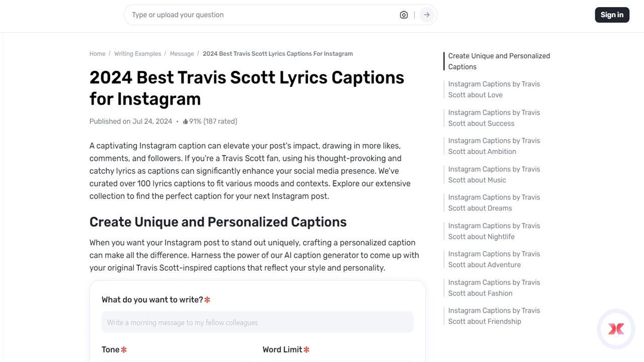This screenshot has height=362, width=644.
Task: Open Writing Examples breadcrumb link
Action: [137, 53]
